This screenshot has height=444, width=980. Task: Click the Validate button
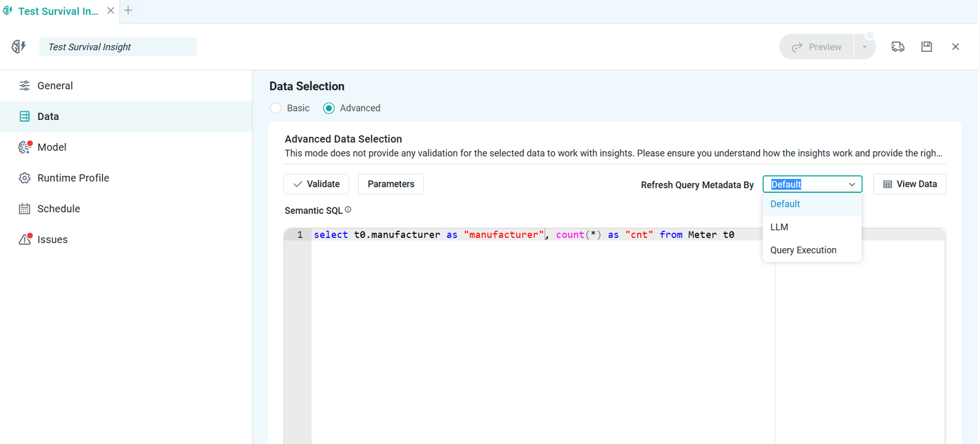click(x=316, y=184)
